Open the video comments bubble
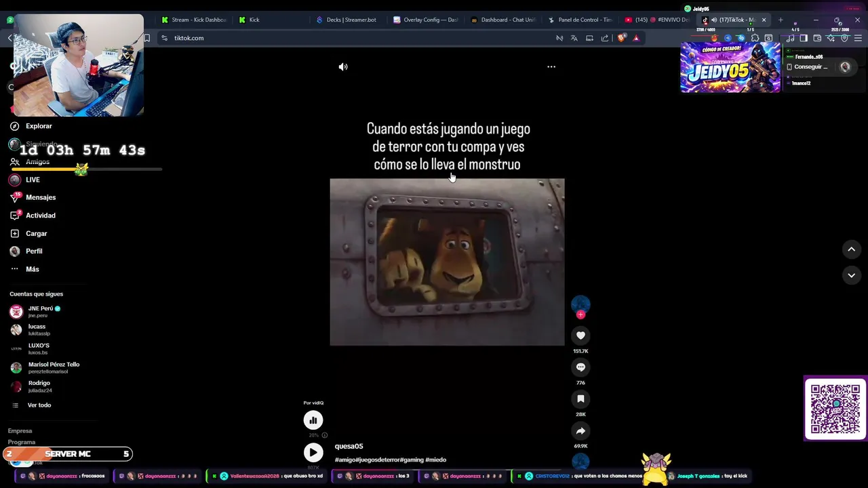This screenshot has height=488, width=868. coord(580,367)
